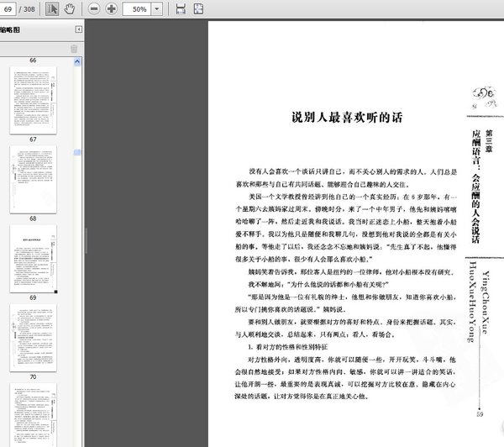Open the zoom level dropdown arrow
This screenshot has height=447, width=504.
point(157,9)
